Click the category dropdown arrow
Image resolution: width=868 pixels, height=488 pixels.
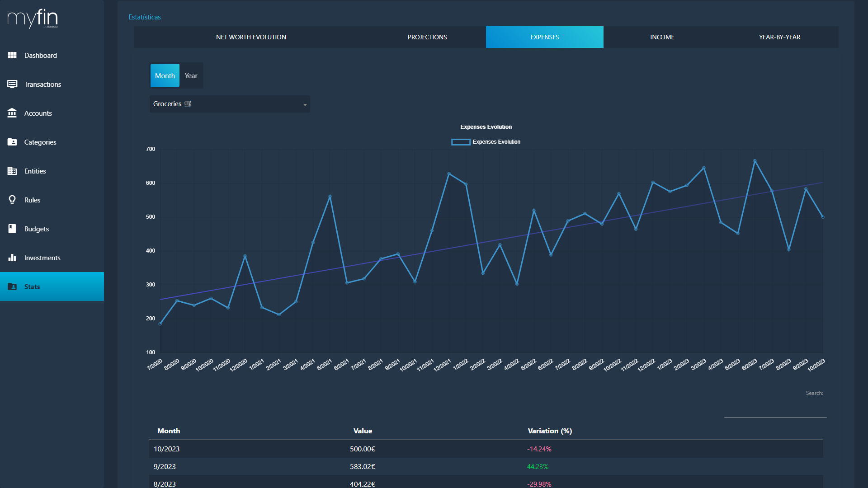click(x=305, y=105)
